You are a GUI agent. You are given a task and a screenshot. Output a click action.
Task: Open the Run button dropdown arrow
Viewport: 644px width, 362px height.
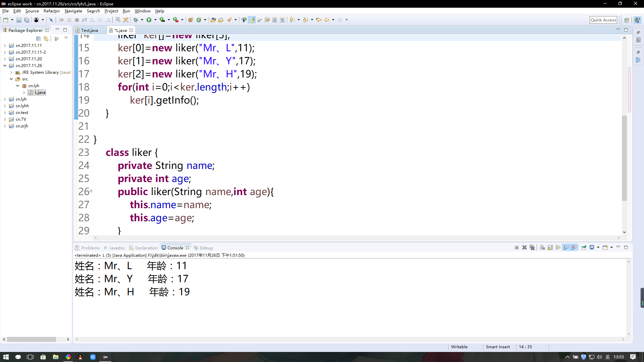coord(155,20)
